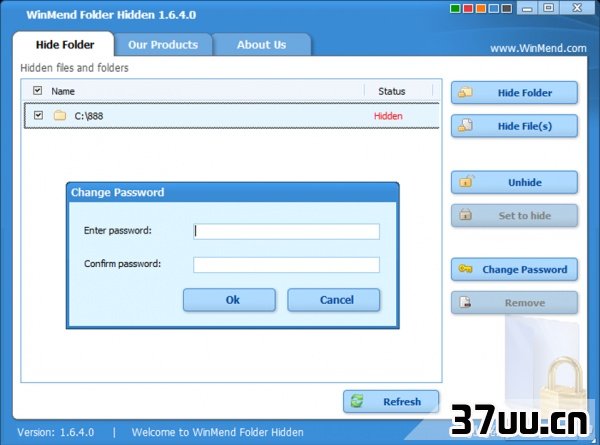Click the open padlock icon on Unhide

pos(466,181)
